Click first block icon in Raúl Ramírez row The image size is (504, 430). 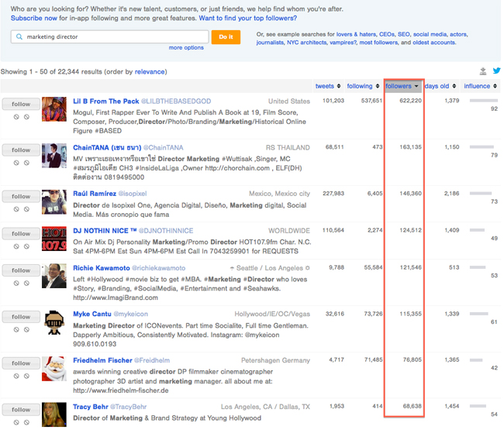coord(16,209)
